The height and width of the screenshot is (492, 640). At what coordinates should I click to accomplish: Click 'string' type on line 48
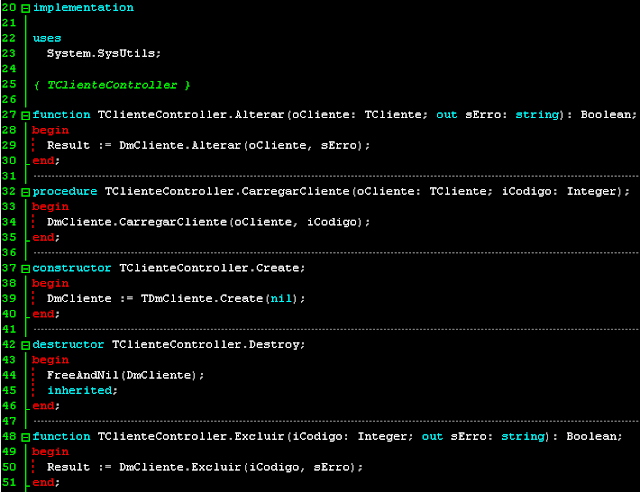(x=523, y=436)
